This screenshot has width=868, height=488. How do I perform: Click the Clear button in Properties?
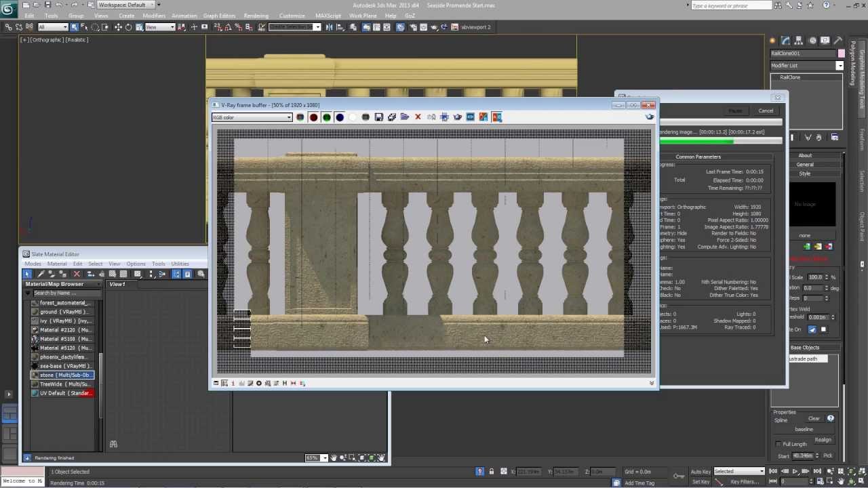[x=814, y=419]
